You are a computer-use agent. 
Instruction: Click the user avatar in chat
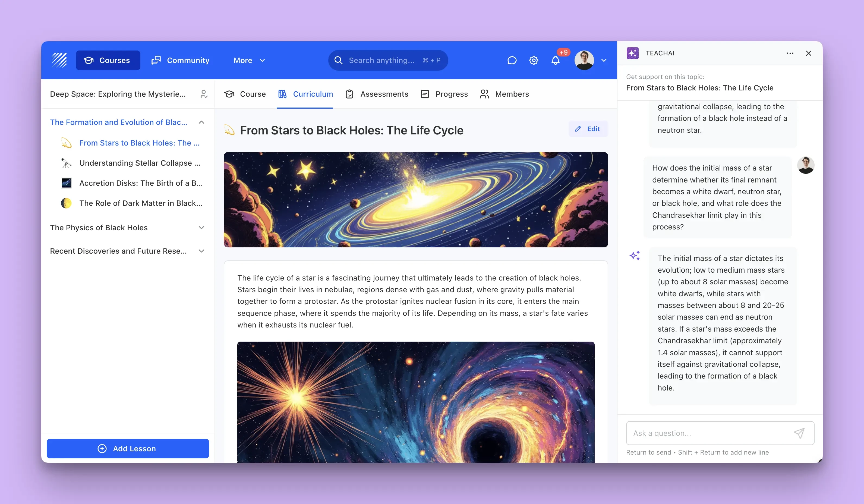pyautogui.click(x=806, y=165)
